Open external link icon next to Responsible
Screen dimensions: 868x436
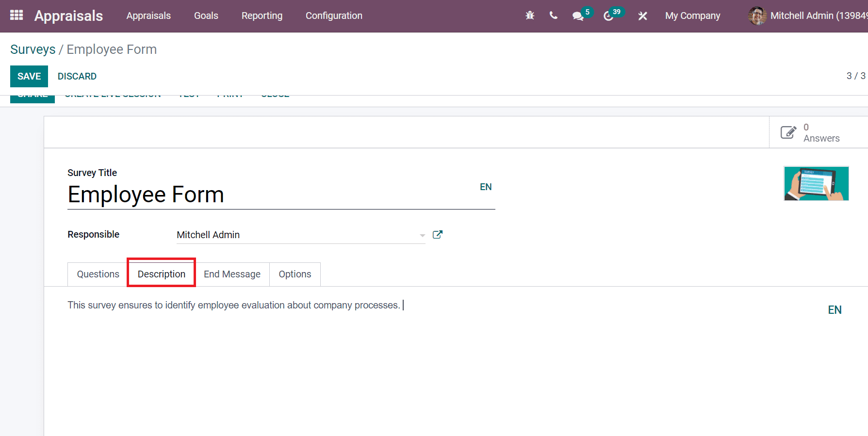(x=437, y=235)
